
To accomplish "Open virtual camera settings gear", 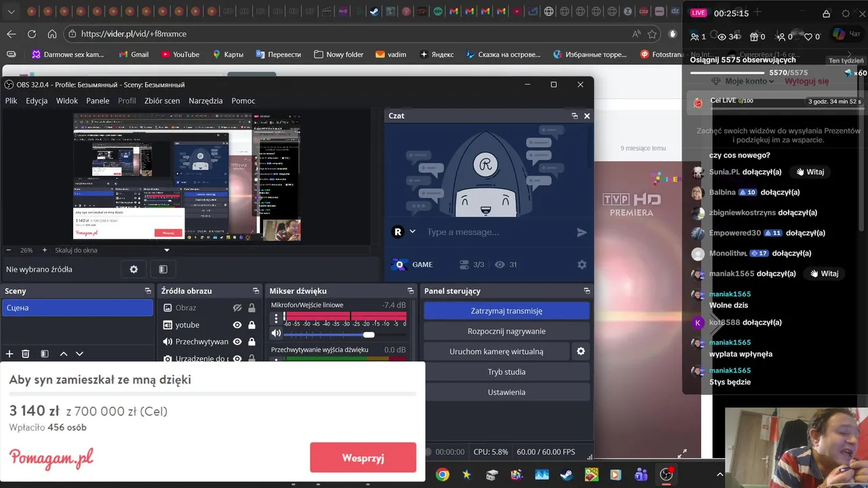I will [580, 352].
